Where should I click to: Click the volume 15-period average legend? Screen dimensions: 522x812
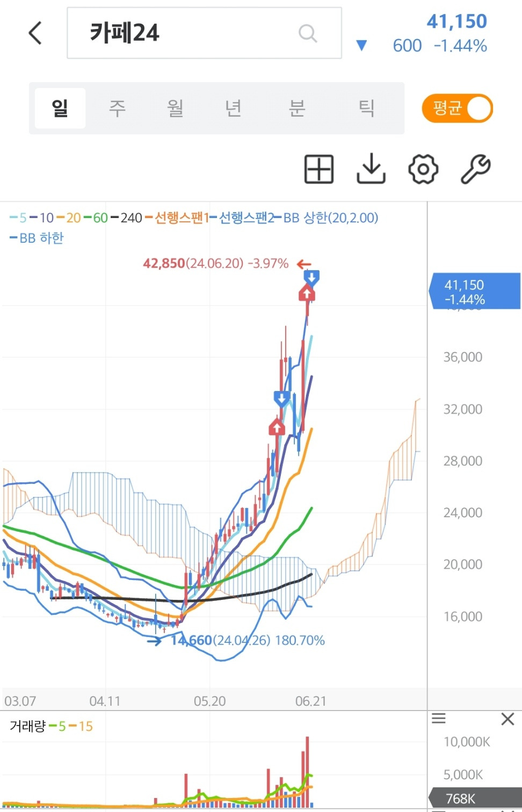click(x=81, y=726)
